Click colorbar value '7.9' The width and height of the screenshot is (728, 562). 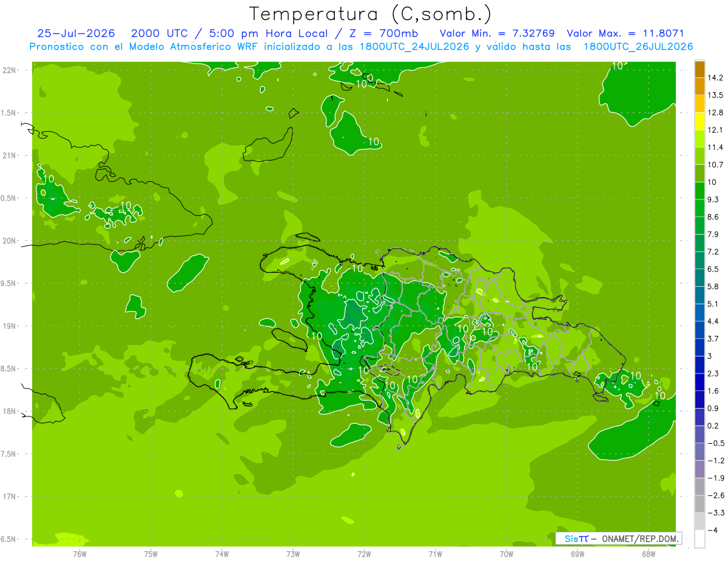(713, 234)
